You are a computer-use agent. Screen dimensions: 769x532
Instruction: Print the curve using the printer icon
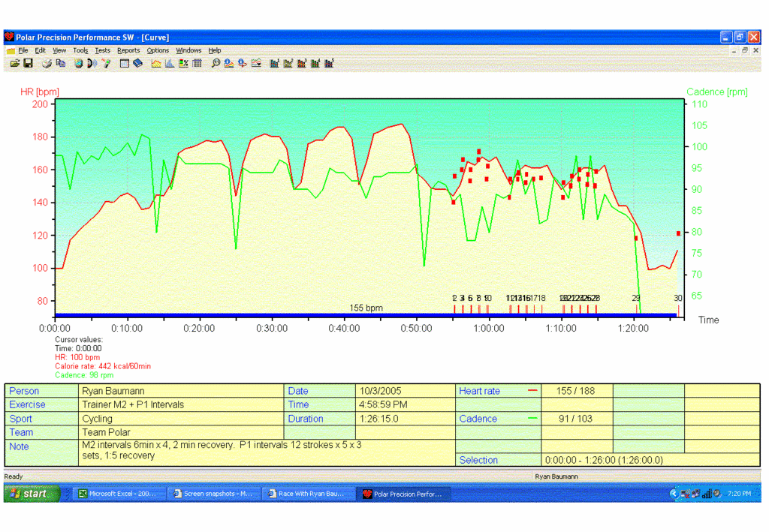coord(47,63)
